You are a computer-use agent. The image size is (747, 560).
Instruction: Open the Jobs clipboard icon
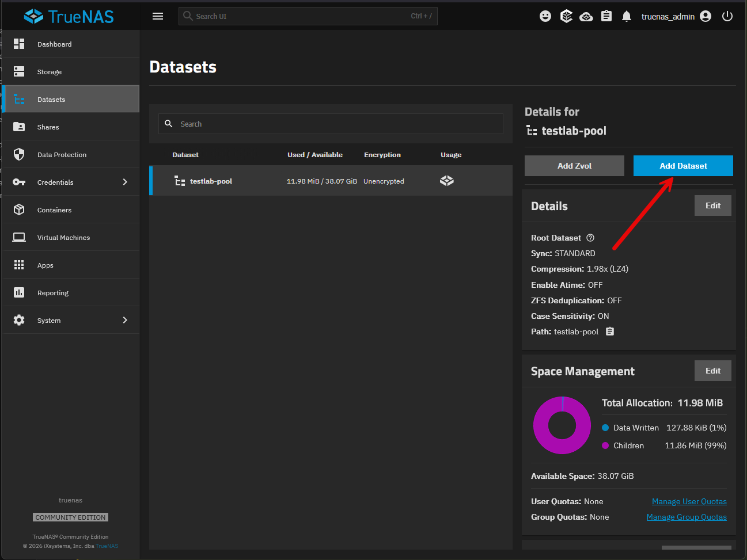click(x=606, y=16)
